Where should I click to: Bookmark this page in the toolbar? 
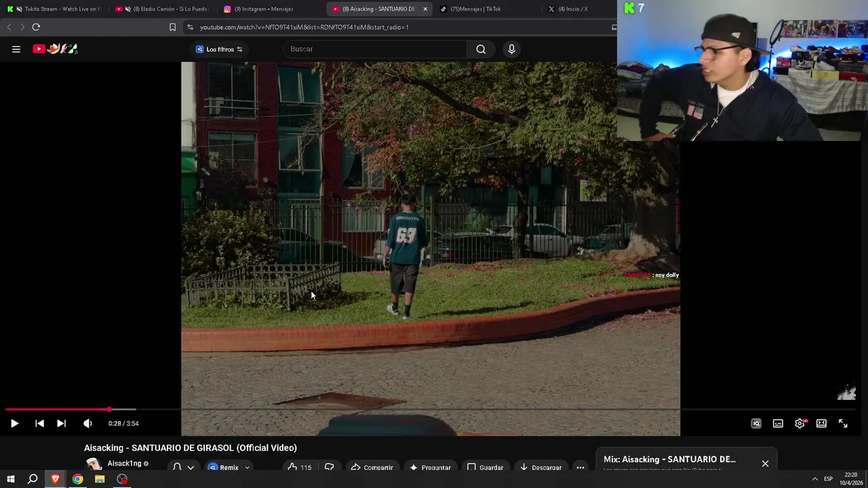click(x=172, y=27)
